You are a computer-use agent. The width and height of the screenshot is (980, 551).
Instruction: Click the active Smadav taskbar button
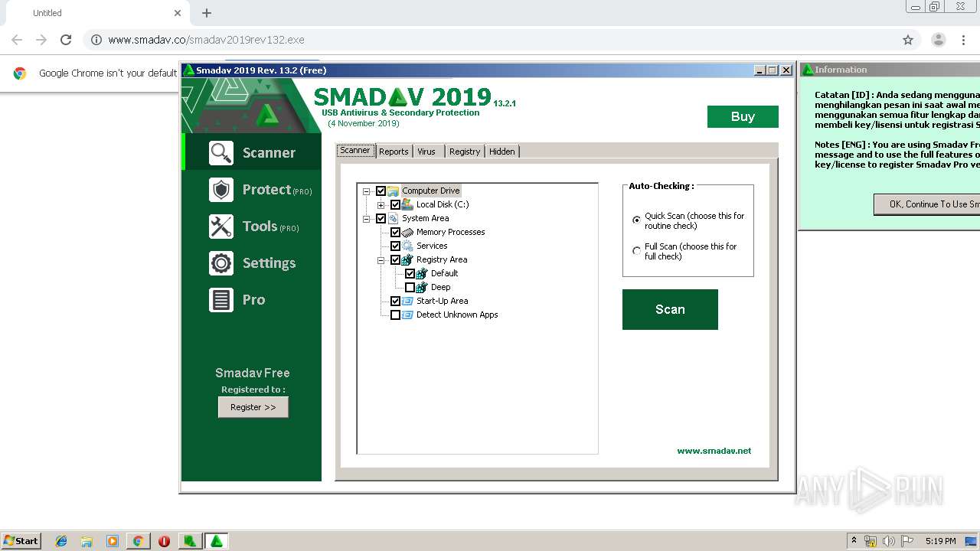tap(217, 541)
